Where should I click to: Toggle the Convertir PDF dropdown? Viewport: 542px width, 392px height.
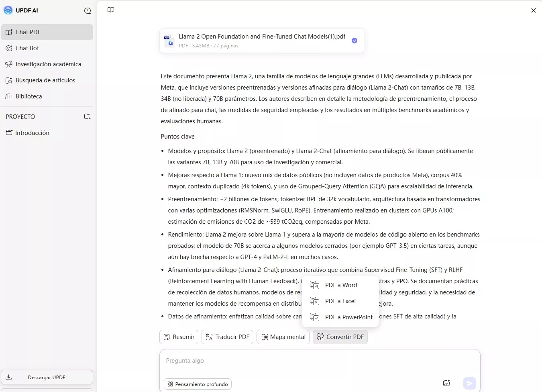pyautogui.click(x=340, y=337)
